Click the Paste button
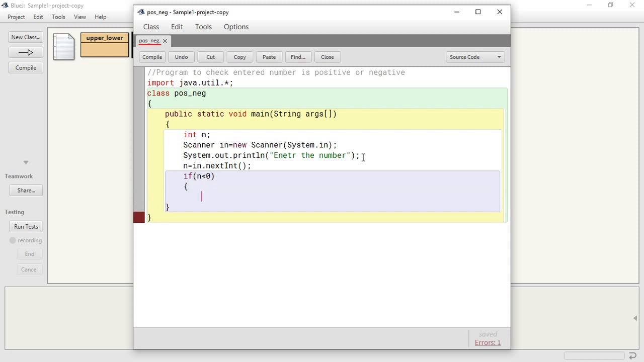The image size is (644, 362). pos(269,57)
